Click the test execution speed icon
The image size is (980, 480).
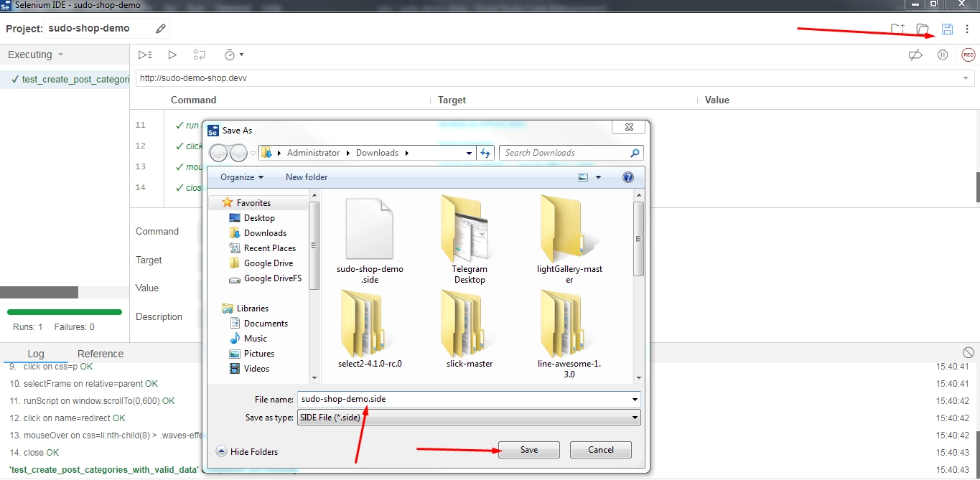click(x=230, y=55)
